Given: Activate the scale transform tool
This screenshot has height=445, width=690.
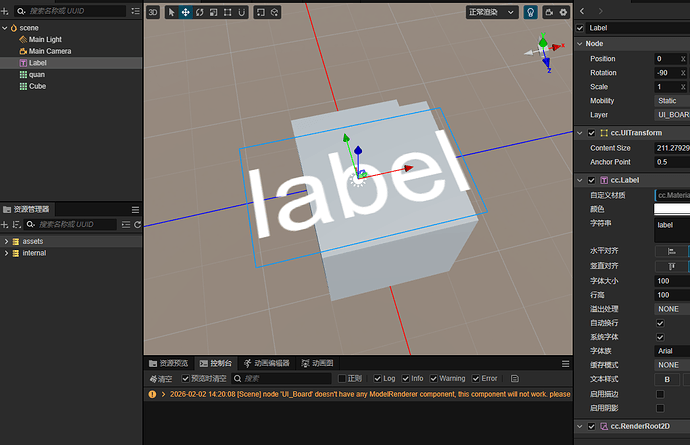Looking at the screenshot, I should pyautogui.click(x=213, y=12).
